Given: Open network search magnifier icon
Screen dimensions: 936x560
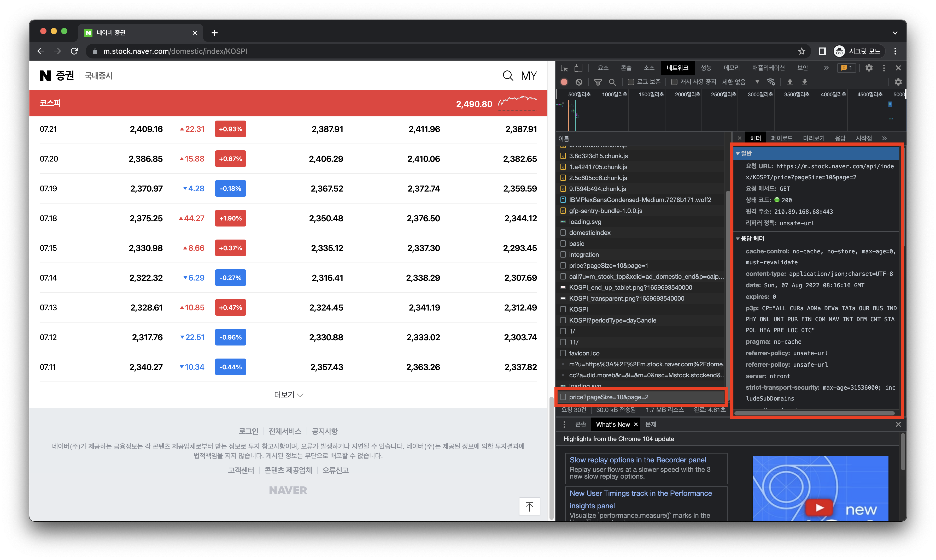Looking at the screenshot, I should coord(612,82).
